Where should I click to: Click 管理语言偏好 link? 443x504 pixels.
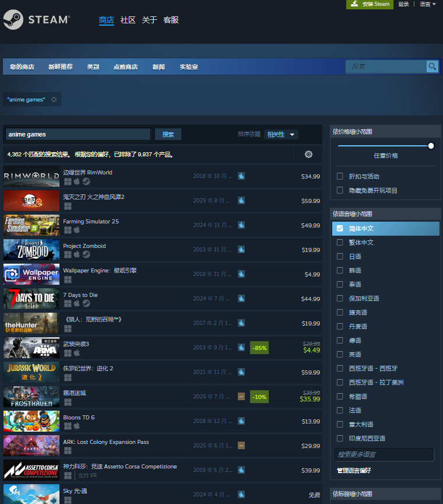point(354,470)
